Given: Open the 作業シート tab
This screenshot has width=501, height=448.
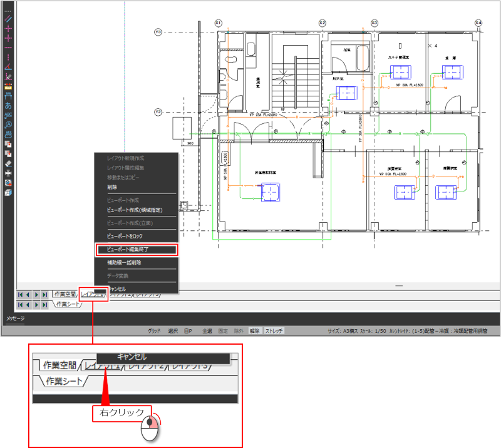Looking at the screenshot, I should [68, 304].
